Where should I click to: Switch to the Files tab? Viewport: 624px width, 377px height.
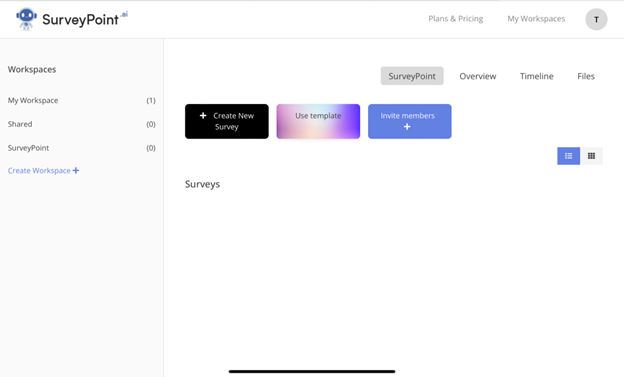coord(586,76)
